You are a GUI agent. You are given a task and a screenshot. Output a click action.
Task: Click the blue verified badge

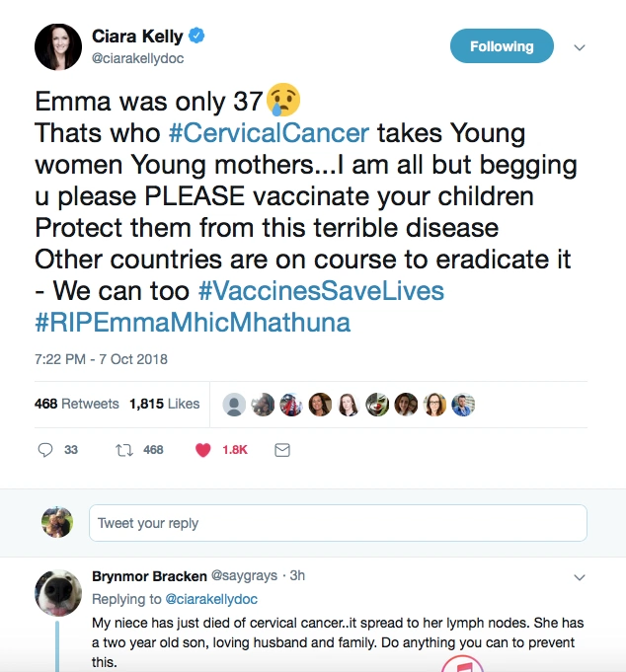pos(197,37)
